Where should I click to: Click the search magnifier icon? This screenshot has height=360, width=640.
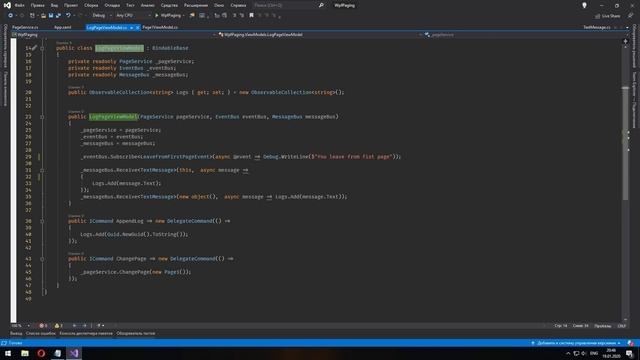pyautogui.click(x=321, y=5)
